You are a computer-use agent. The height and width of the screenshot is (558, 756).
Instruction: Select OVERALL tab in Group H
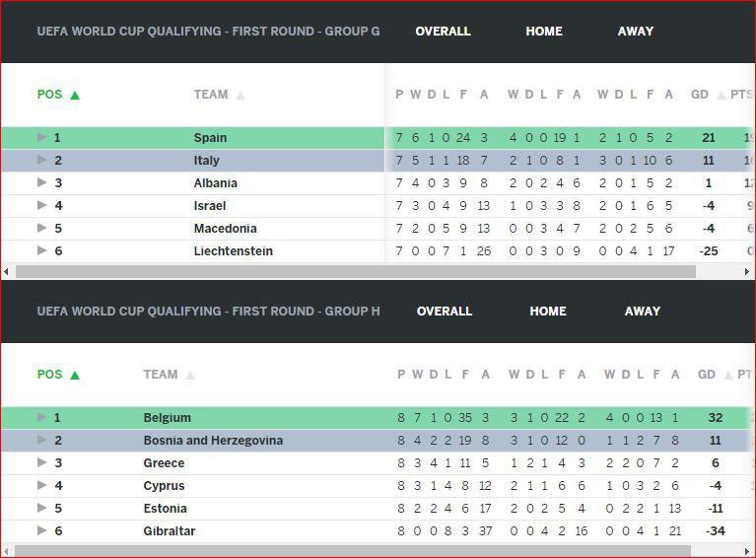(445, 312)
